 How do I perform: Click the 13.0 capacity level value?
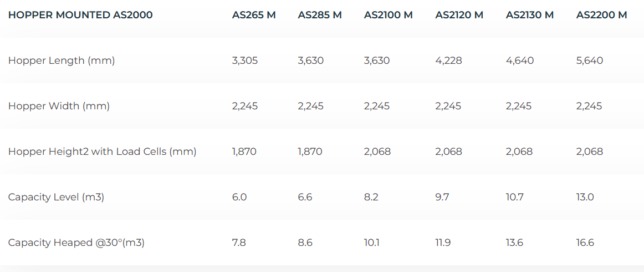tap(585, 197)
